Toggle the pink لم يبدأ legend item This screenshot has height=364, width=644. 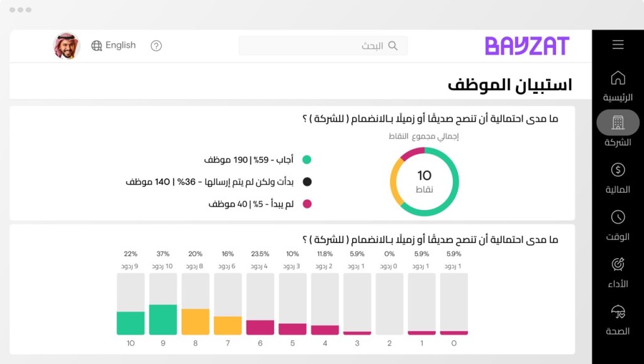tap(306, 204)
